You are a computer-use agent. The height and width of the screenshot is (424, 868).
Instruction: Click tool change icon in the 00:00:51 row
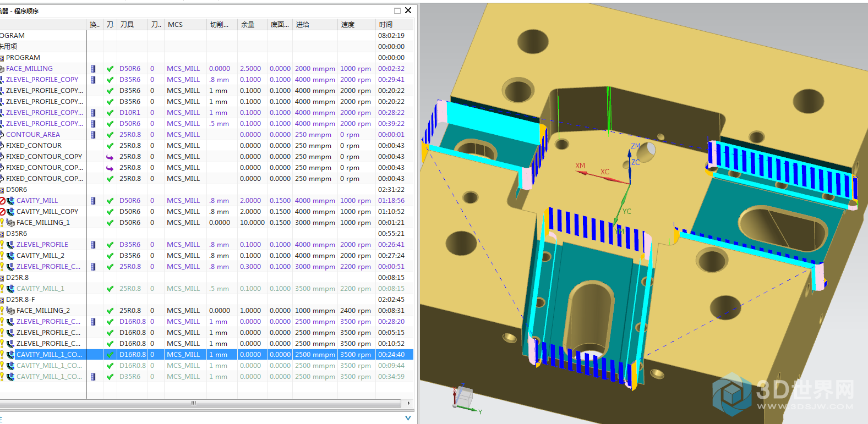(x=94, y=267)
